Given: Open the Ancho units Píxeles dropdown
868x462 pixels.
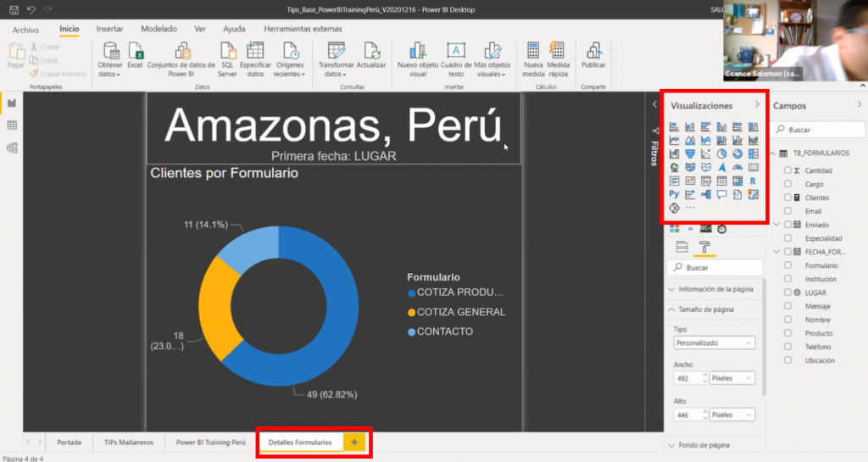Looking at the screenshot, I should (x=732, y=378).
